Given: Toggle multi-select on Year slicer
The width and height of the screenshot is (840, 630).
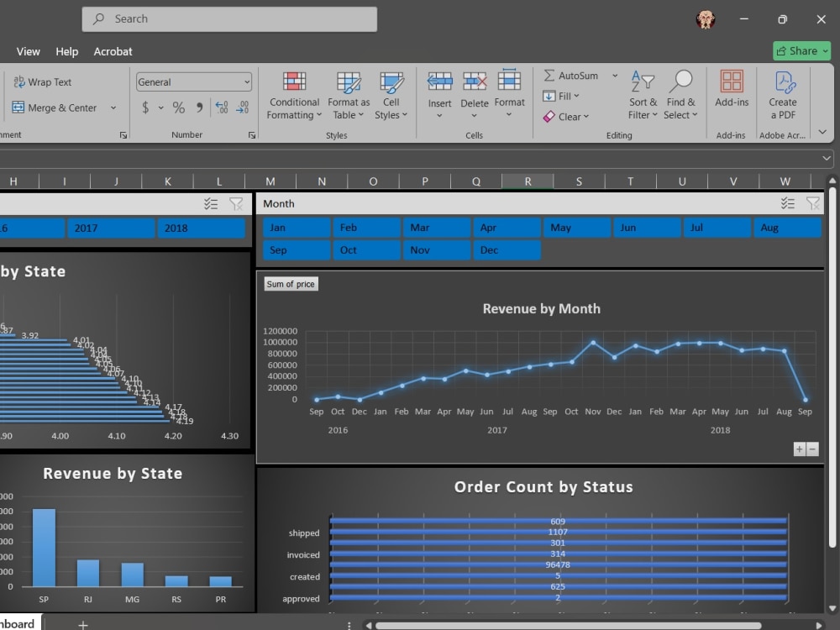Looking at the screenshot, I should click(211, 203).
